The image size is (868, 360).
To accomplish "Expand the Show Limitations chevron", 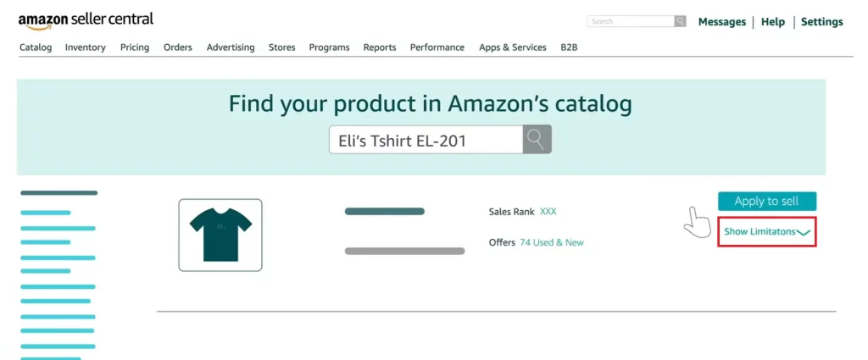I will coord(804,233).
